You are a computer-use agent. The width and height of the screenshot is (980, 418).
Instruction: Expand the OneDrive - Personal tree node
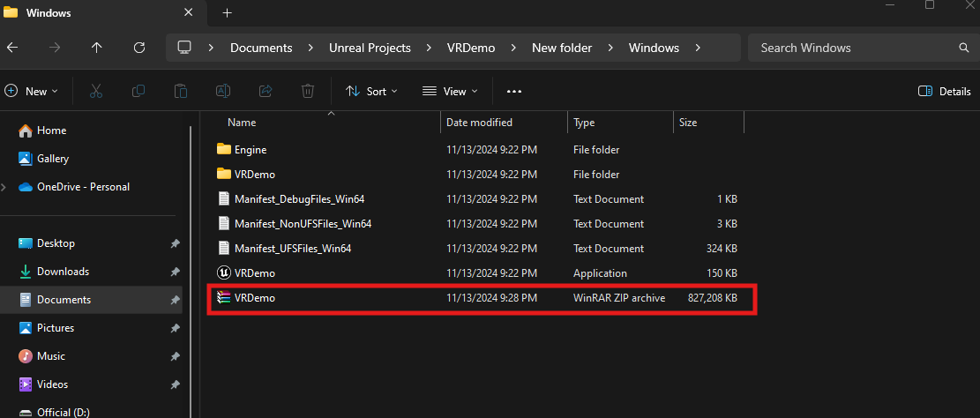pos(5,187)
